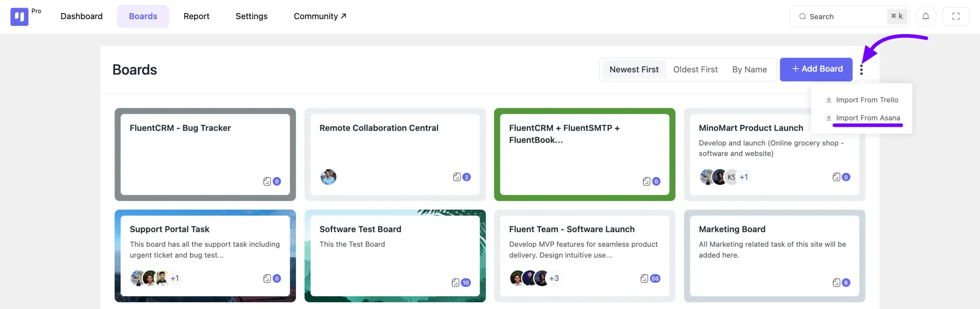The height and width of the screenshot is (309, 980).
Task: Click task count icon on Support Portal Task
Action: 267,278
